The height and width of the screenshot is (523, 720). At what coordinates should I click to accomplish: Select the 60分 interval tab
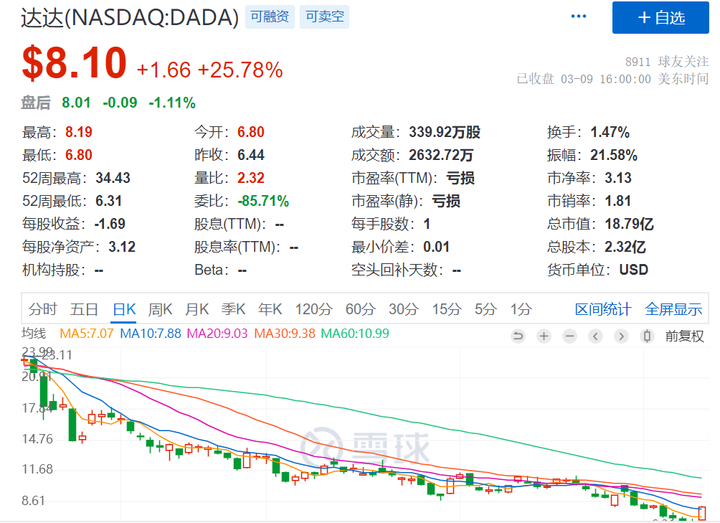click(360, 309)
